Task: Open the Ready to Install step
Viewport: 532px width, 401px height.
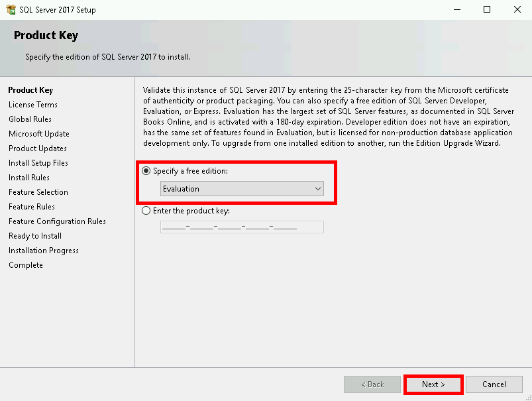Action: click(x=35, y=236)
